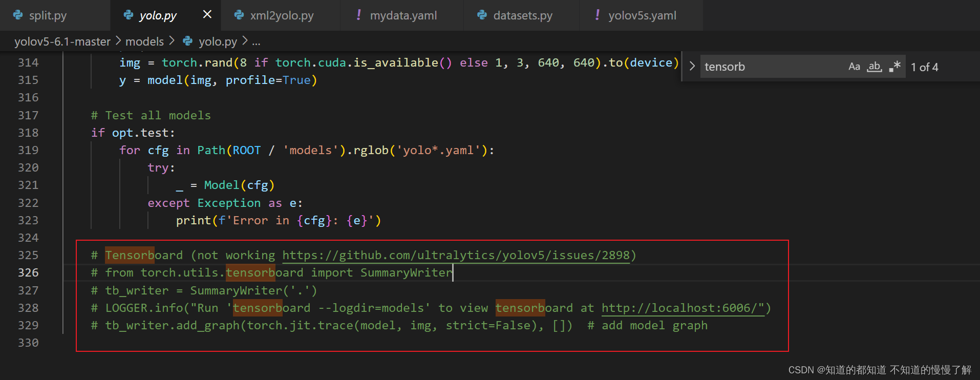Screen dimensions: 980x380
Task: Click line number 319
Action: [28, 150]
